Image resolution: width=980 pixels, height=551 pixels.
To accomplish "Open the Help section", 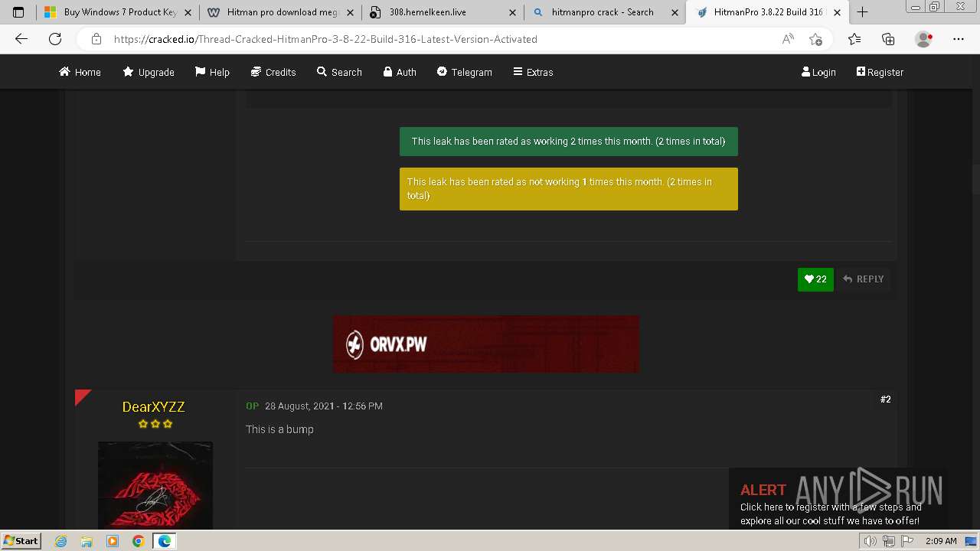I will 212,72.
